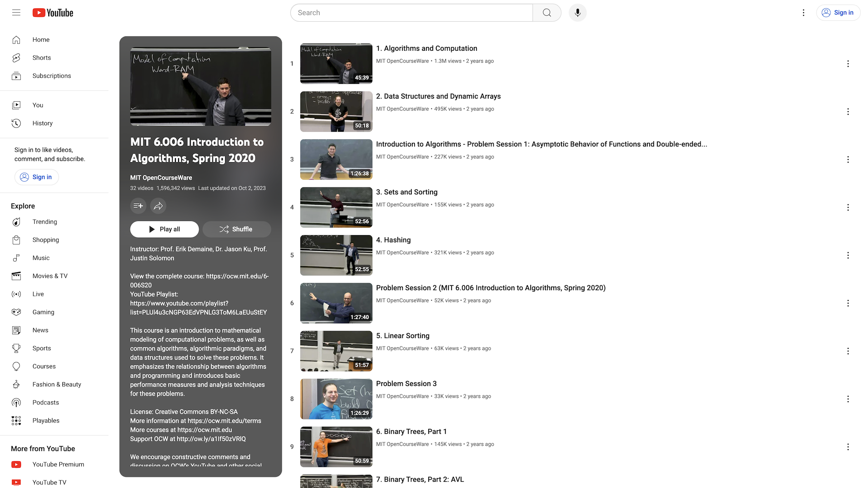Open 7. Binary Trees, Part 2: AVL title
This screenshot has width=868, height=488.
420,479
